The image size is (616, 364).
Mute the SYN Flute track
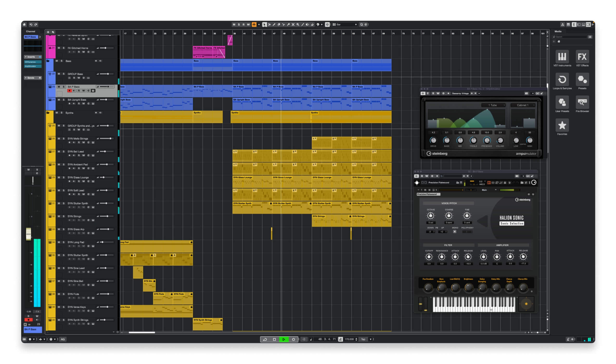tap(59, 294)
